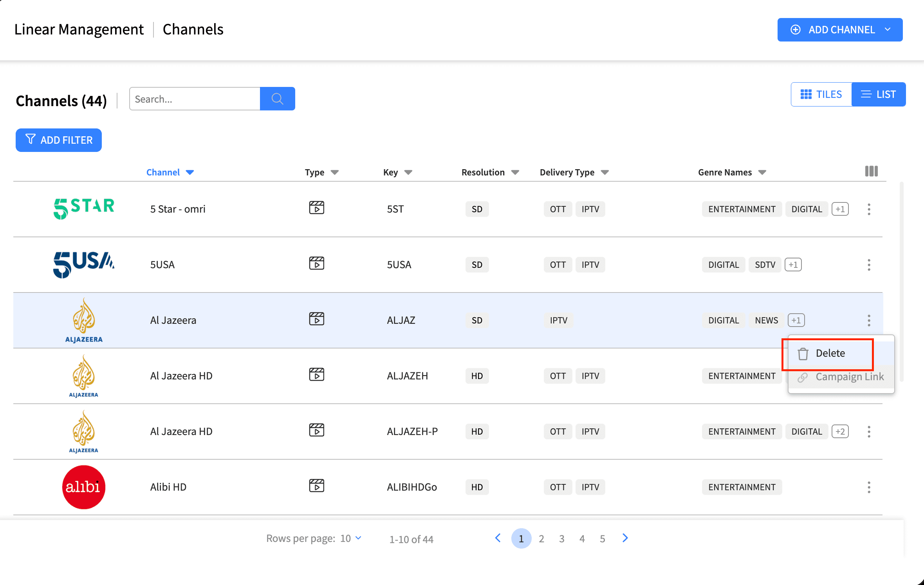Click Al Jazeera logo in ALJAZEH-P row
Viewport: 924px width, 585px height.
84,432
